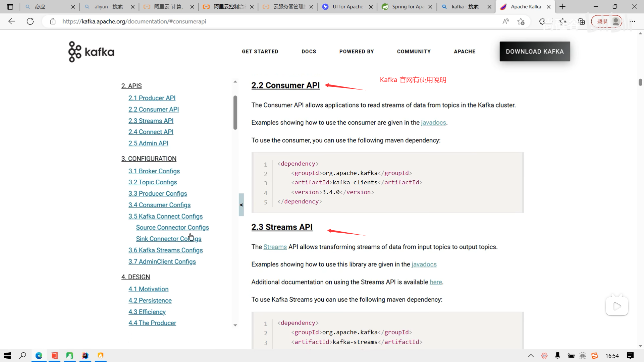Click the Kafka logo in header
Image resolution: width=644 pixels, height=362 pixels.
[91, 52]
